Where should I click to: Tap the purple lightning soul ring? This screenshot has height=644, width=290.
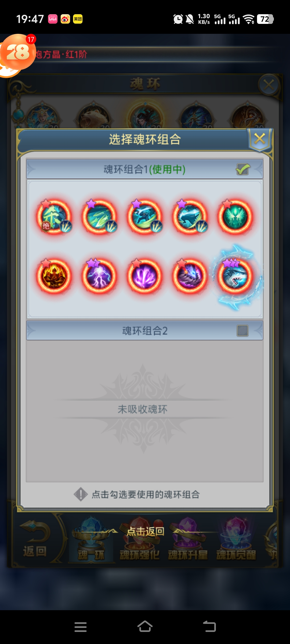coord(99,276)
